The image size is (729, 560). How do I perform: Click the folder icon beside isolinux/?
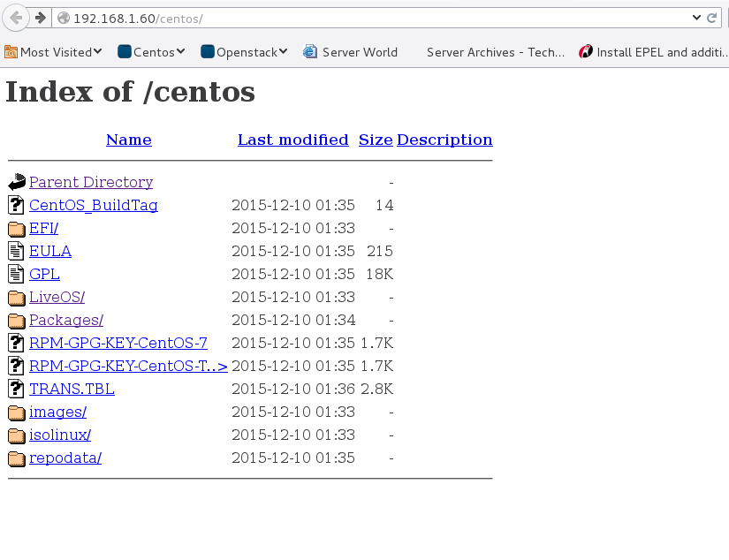click(17, 435)
